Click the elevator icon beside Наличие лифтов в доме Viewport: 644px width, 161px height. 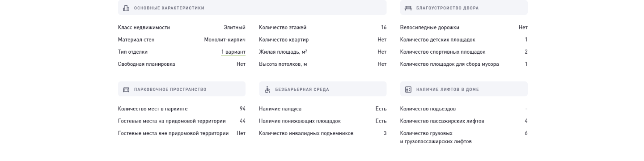click(x=408, y=89)
